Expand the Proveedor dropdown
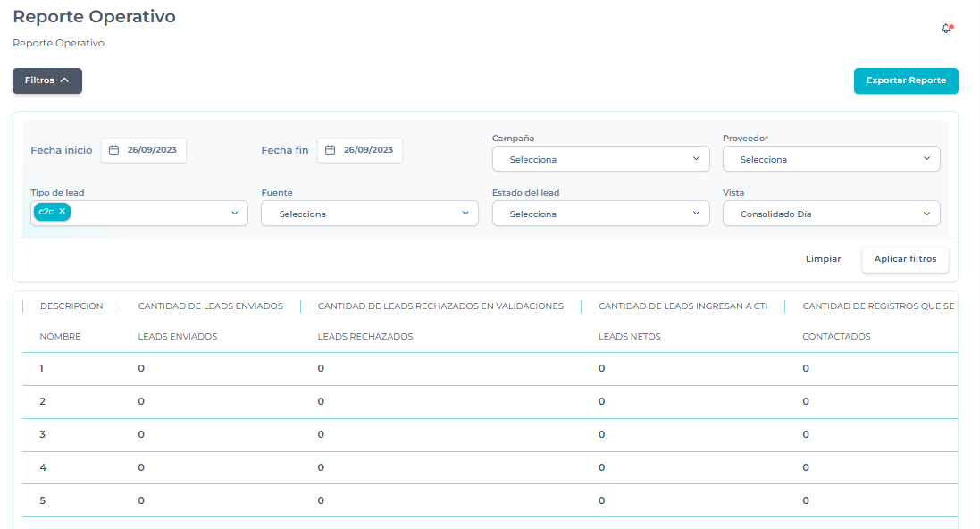980x529 pixels. (831, 159)
